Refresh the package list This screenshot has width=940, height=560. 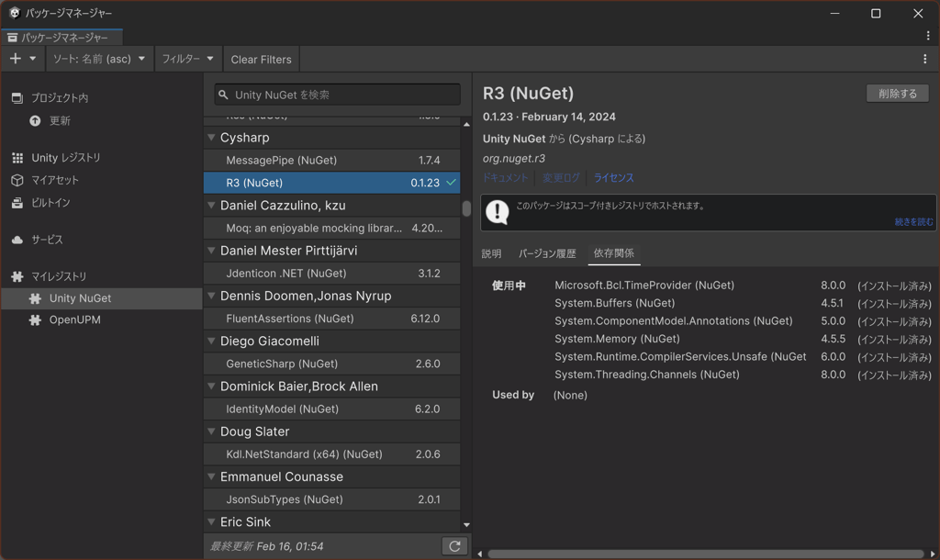coord(454,545)
